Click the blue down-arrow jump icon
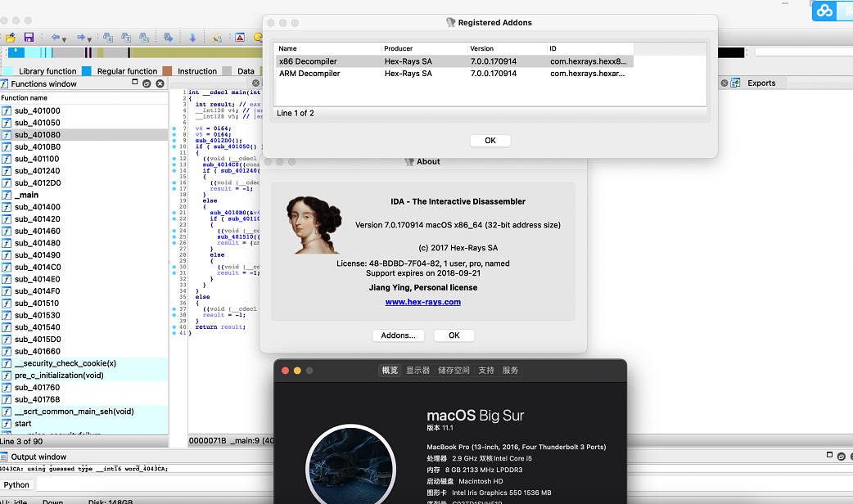853x504 pixels. pos(192,38)
